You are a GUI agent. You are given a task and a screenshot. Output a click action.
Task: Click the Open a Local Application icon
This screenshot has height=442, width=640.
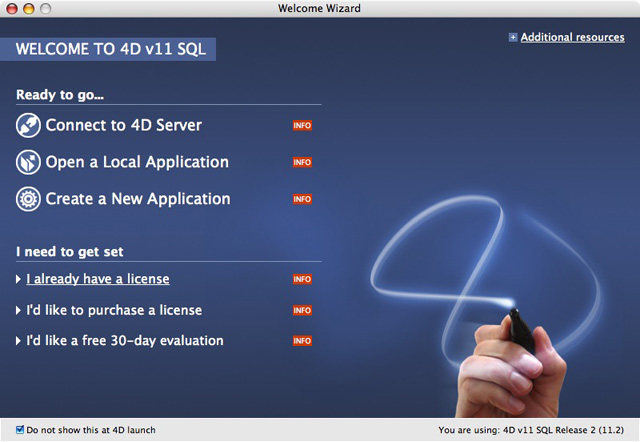pos(28,162)
